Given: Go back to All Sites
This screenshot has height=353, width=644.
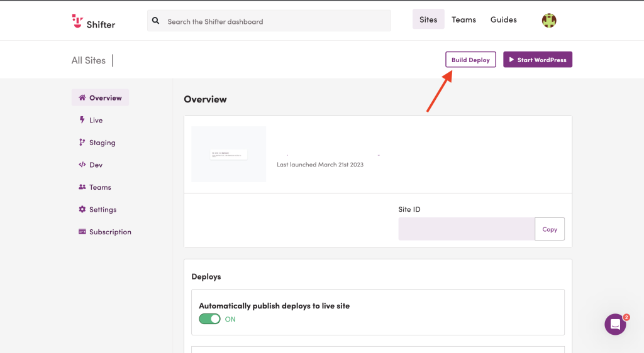Looking at the screenshot, I should pyautogui.click(x=88, y=60).
